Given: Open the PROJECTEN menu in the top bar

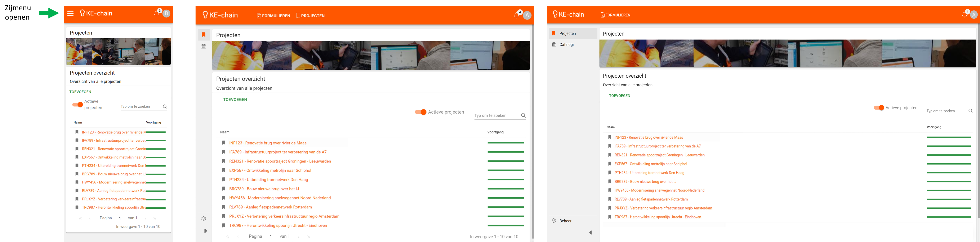Looking at the screenshot, I should (x=310, y=16).
